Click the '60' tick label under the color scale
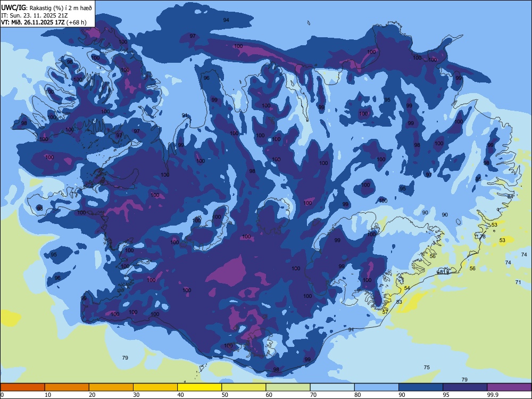The width and height of the screenshot is (532, 399). click(269, 395)
